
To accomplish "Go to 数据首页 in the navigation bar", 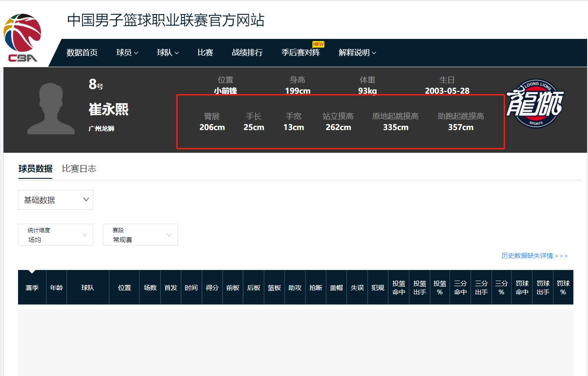I will pyautogui.click(x=82, y=53).
